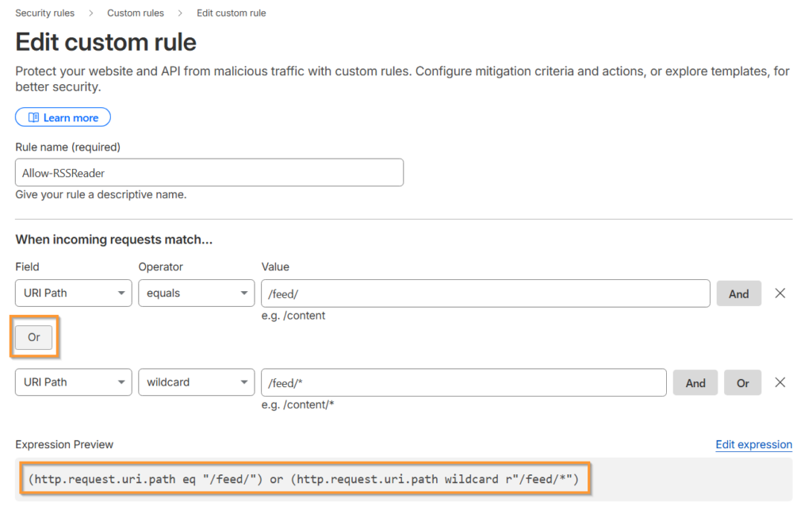Click the Expression Preview code text
Image resolution: width=812 pixels, height=510 pixels.
(304, 480)
